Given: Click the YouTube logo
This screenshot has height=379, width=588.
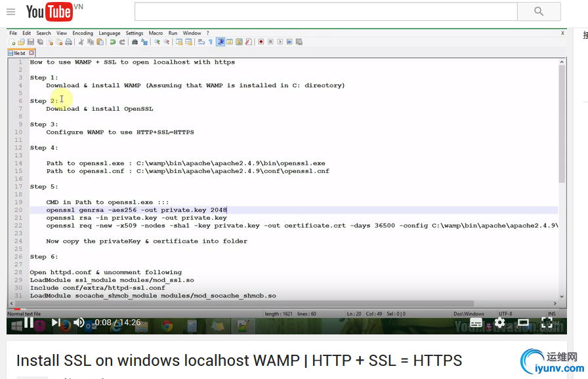Looking at the screenshot, I should point(50,12).
